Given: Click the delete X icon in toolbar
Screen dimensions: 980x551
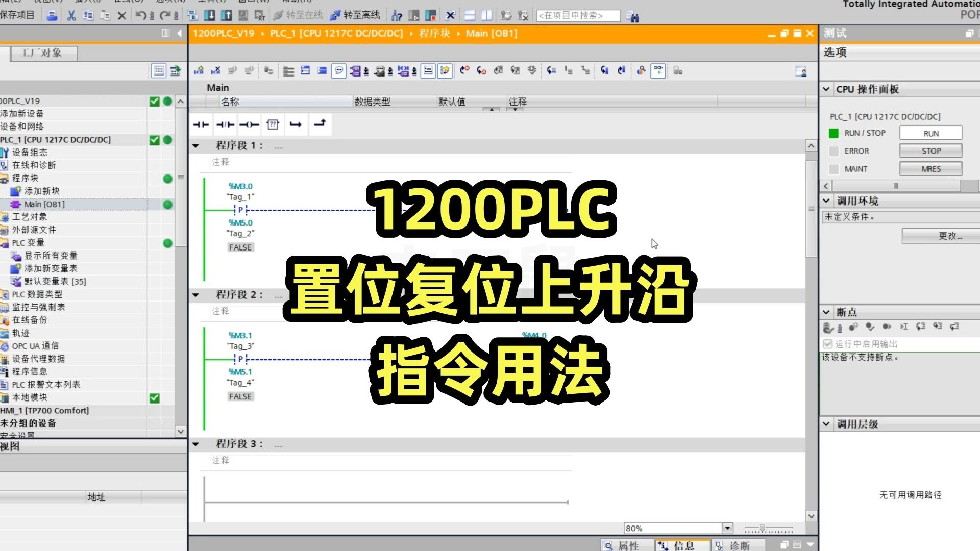Looking at the screenshot, I should [122, 16].
